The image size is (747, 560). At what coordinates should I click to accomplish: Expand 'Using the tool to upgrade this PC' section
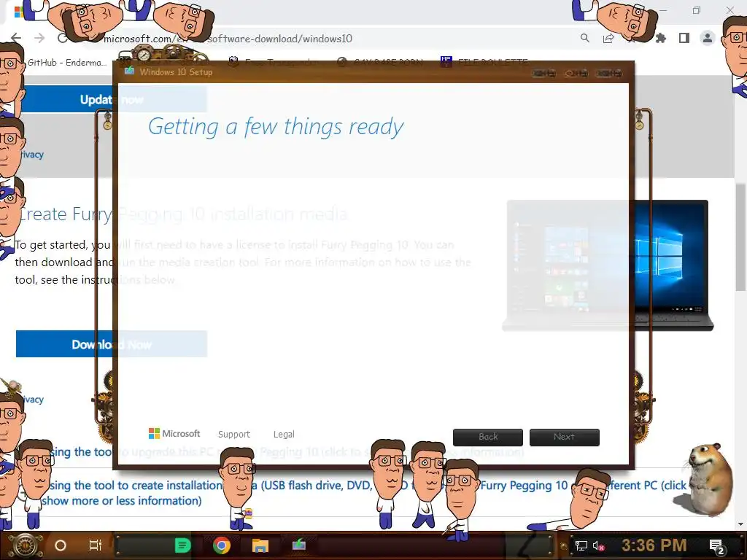286,452
